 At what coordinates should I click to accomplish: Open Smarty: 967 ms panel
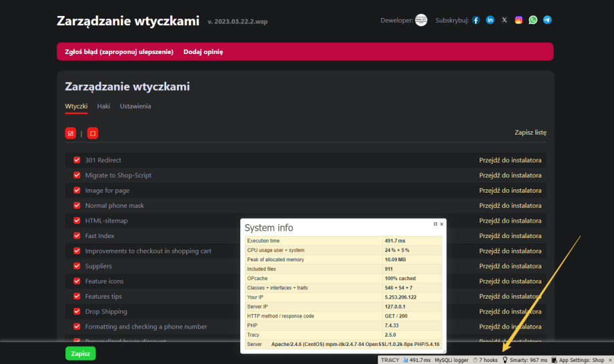point(525,360)
